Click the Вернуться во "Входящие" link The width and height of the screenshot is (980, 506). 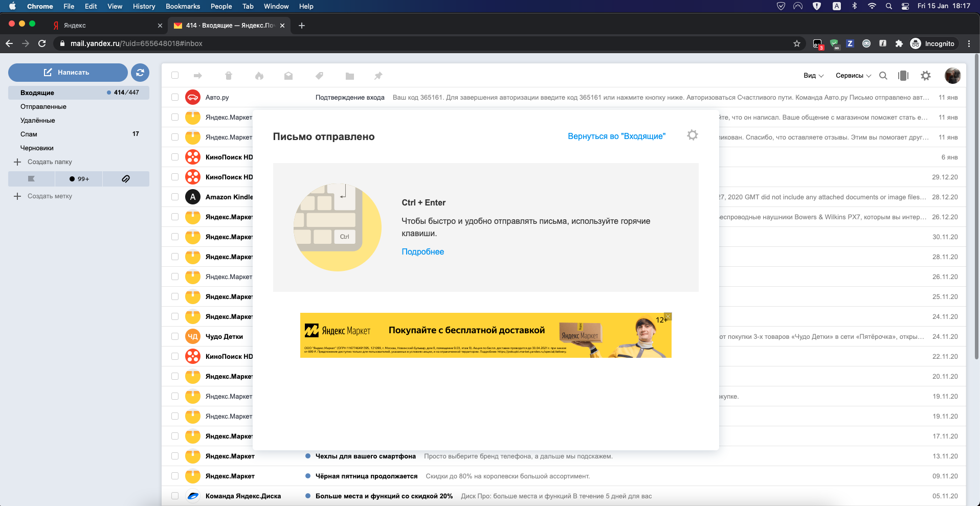click(x=616, y=136)
